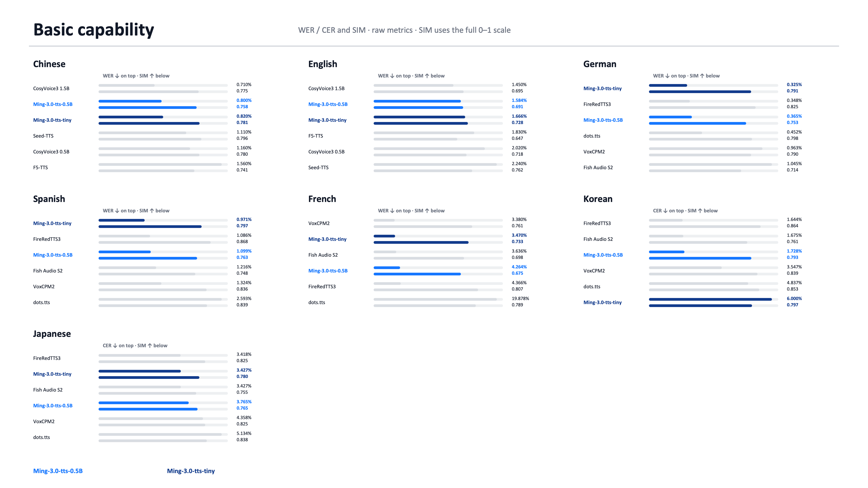
Task: Click Ming-3.0-tts-0.5B legend label at bottom
Action: pos(58,471)
